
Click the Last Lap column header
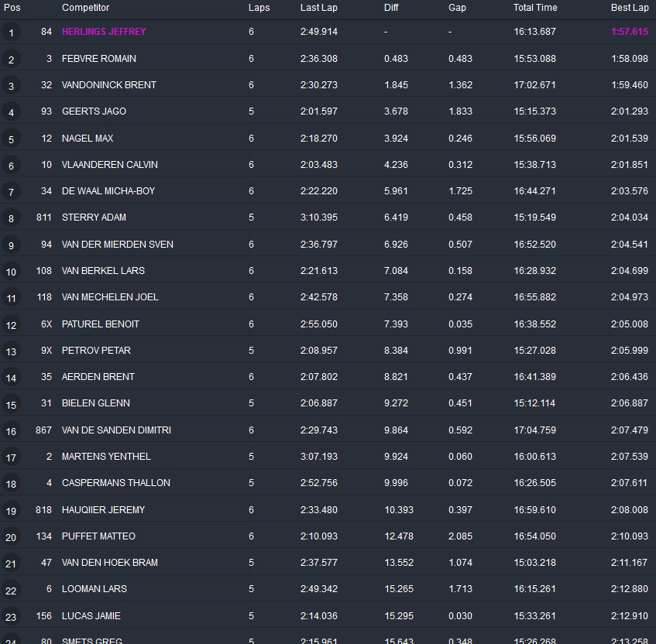click(x=318, y=8)
